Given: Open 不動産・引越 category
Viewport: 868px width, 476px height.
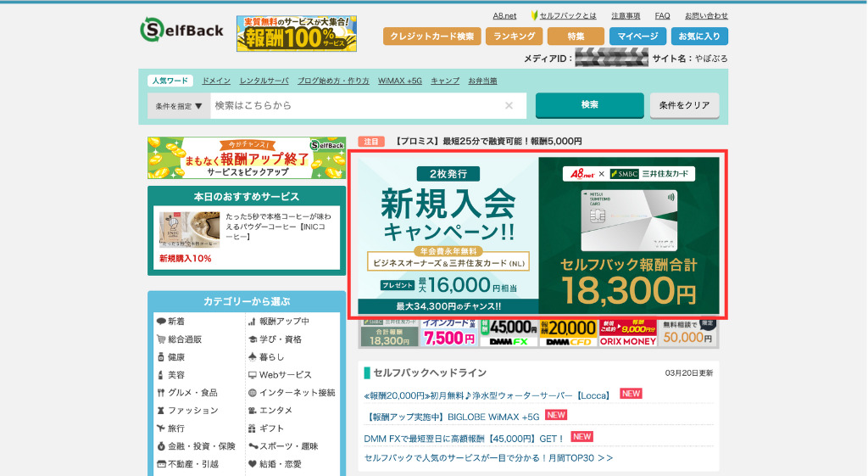Looking at the screenshot, I should 187,464.
